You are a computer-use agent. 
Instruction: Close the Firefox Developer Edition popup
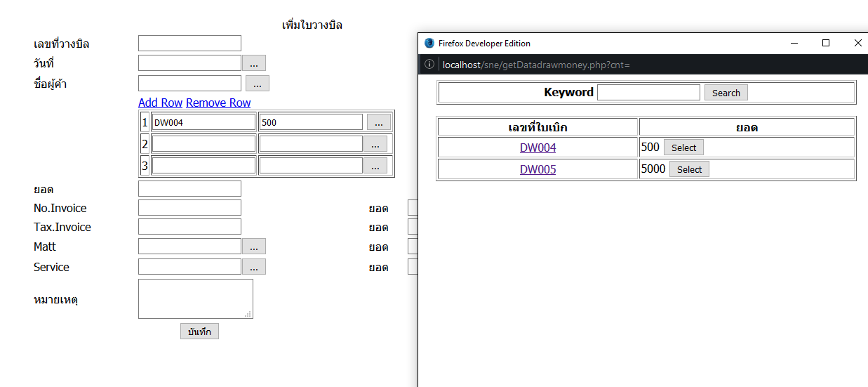tap(857, 43)
